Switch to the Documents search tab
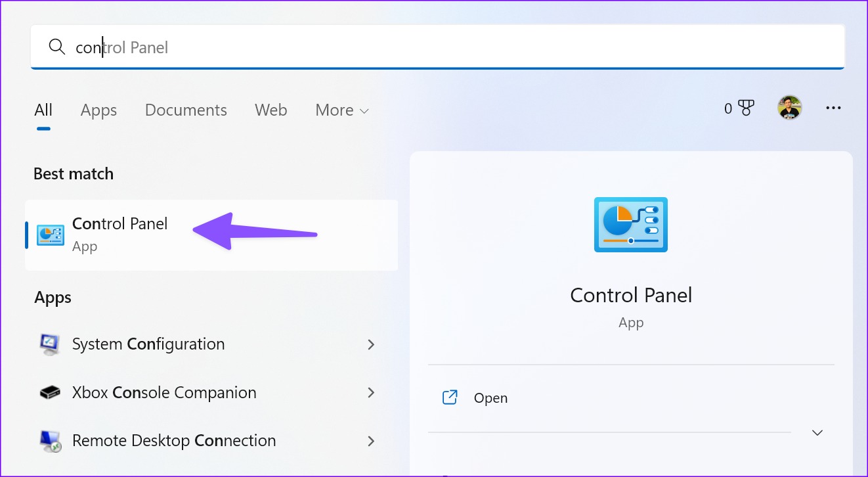The image size is (868, 477). (x=186, y=110)
